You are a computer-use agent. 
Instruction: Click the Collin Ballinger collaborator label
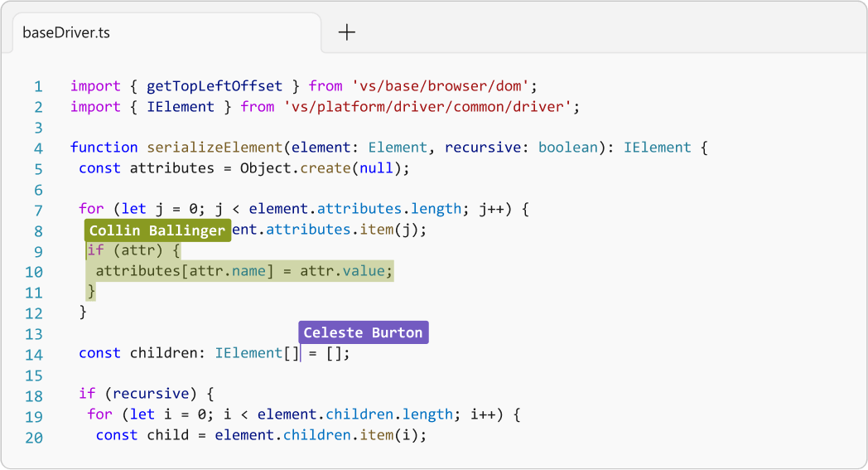(x=157, y=230)
